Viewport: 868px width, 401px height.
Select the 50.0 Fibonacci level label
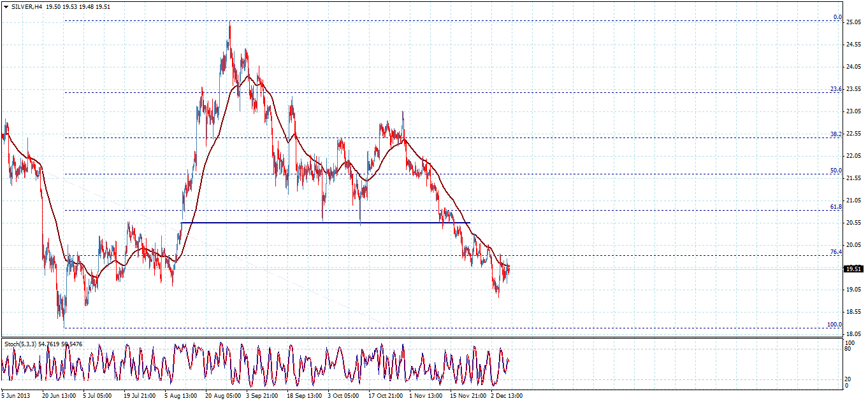tap(835, 171)
